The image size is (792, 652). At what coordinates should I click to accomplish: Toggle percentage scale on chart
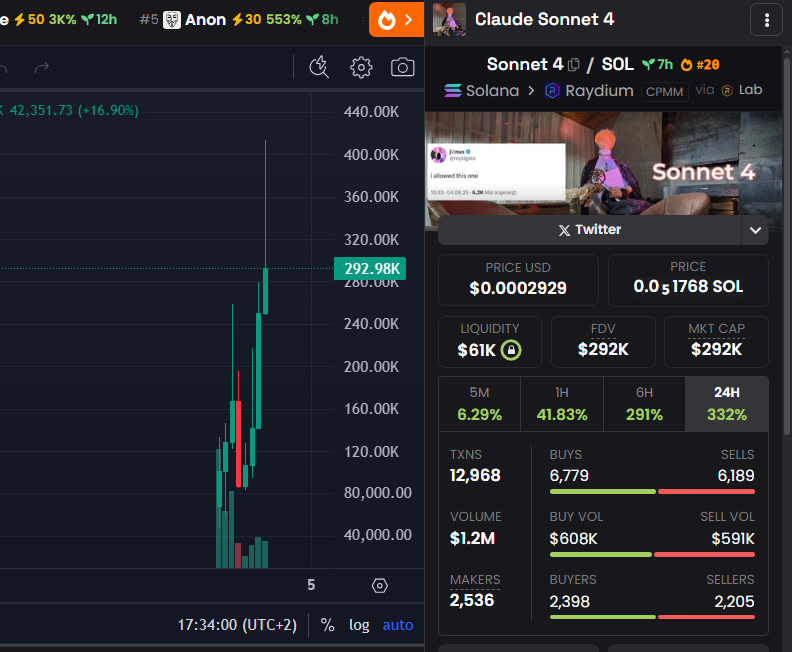[327, 625]
